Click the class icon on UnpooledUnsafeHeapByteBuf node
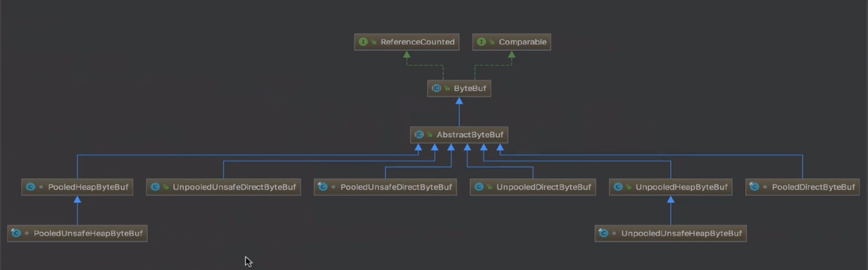 (x=603, y=233)
